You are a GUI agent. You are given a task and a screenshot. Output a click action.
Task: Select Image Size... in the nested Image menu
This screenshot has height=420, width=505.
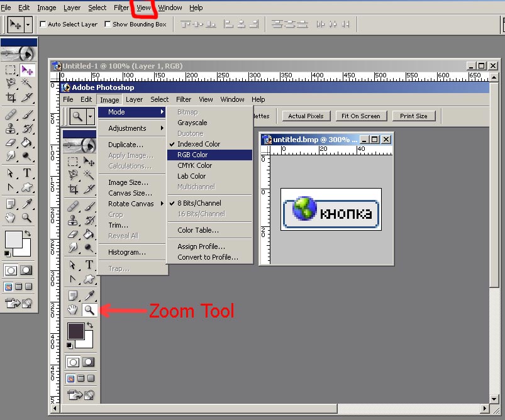pyautogui.click(x=131, y=182)
